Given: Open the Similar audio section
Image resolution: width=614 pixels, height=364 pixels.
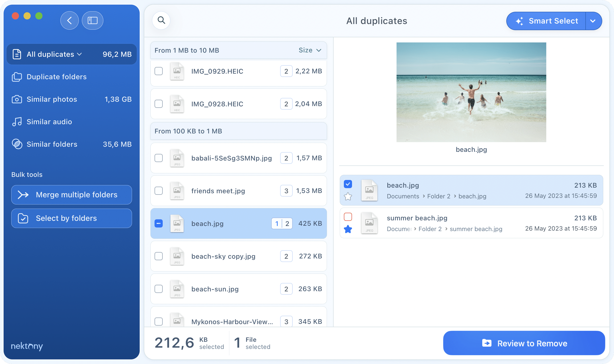Looking at the screenshot, I should [49, 122].
